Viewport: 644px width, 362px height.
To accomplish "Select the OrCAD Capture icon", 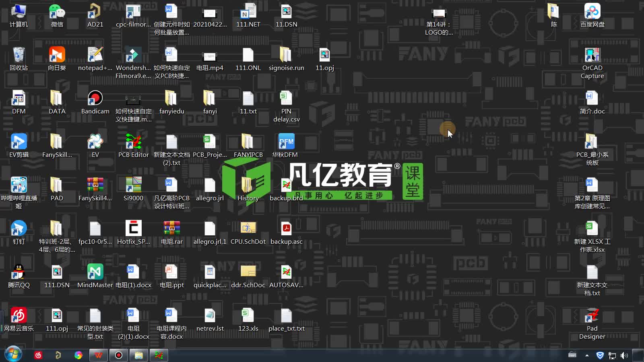I will 592,64.
